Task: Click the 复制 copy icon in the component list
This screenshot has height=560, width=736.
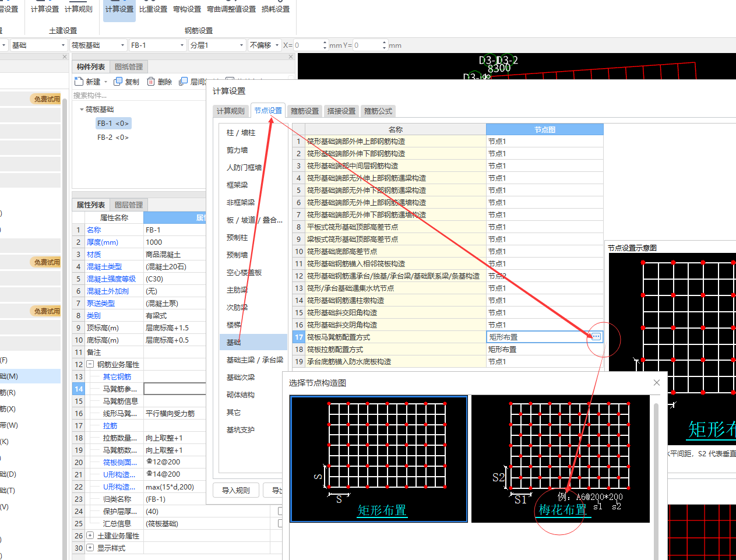Action: [x=118, y=82]
